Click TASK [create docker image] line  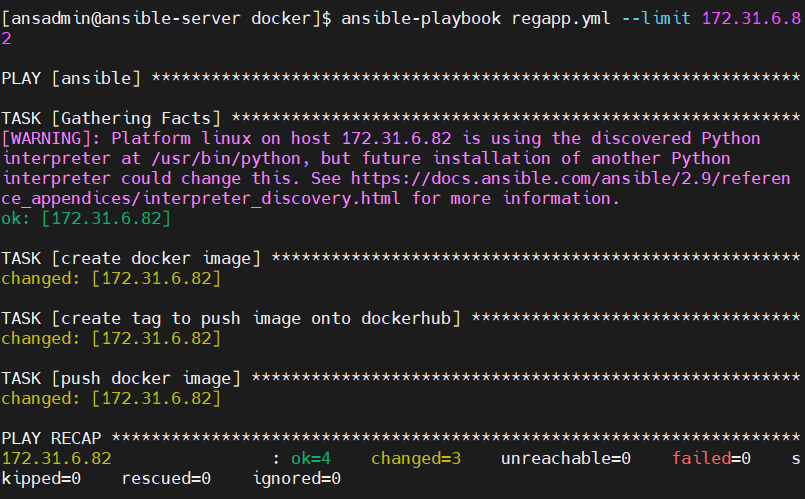click(x=400, y=258)
